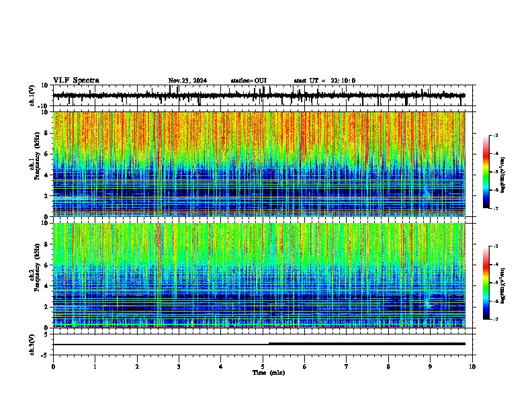Click the '7' tick on the time axis
Image resolution: width=532 pixels, height=411 pixels.
(x=347, y=367)
